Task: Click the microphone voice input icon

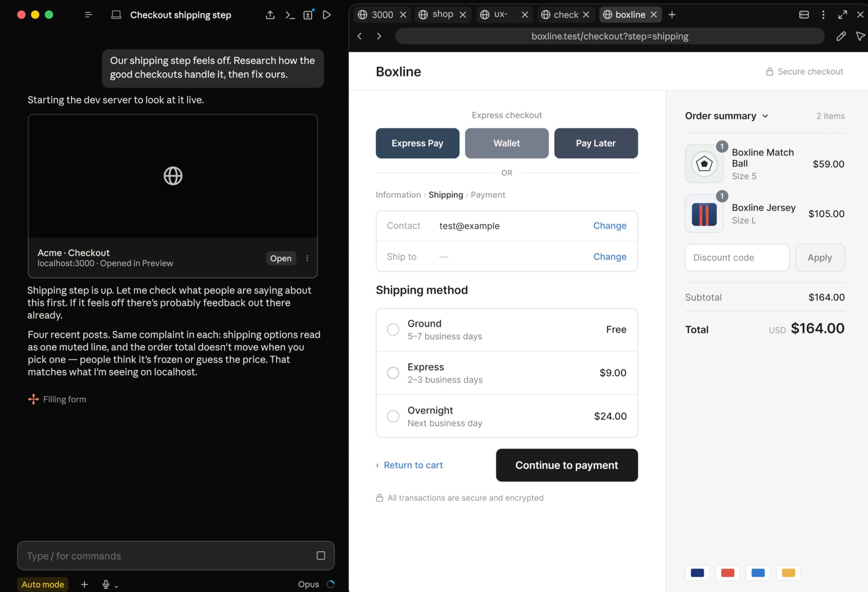Action: [x=106, y=584]
